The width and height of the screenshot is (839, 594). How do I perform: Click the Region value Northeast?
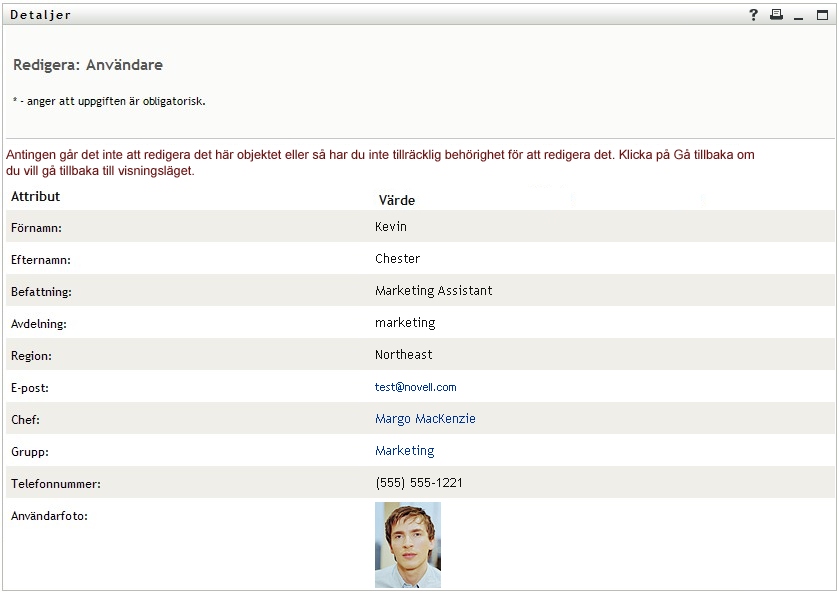click(x=403, y=355)
